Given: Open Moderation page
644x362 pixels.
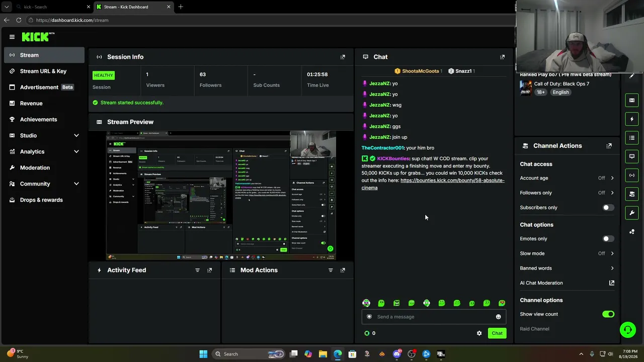Looking at the screenshot, I should [44, 167].
